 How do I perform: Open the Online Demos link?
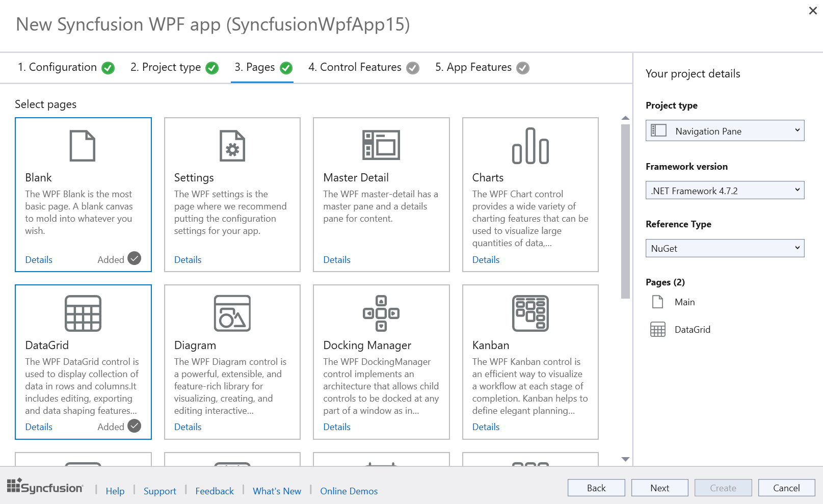pos(349,491)
